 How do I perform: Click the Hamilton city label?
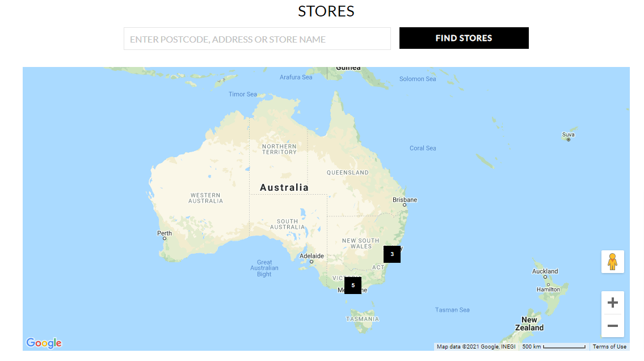coord(548,289)
